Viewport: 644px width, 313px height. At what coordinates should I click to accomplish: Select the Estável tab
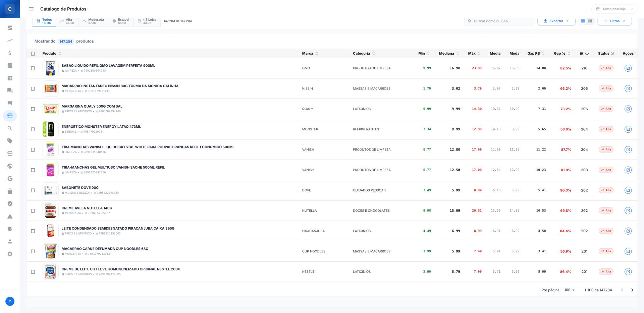[x=121, y=21]
